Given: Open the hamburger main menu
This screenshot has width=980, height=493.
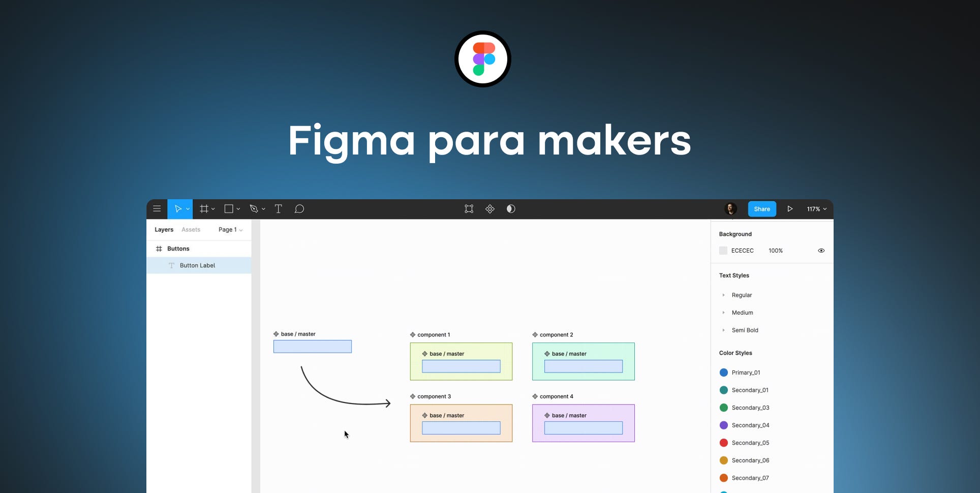Looking at the screenshot, I should point(157,209).
